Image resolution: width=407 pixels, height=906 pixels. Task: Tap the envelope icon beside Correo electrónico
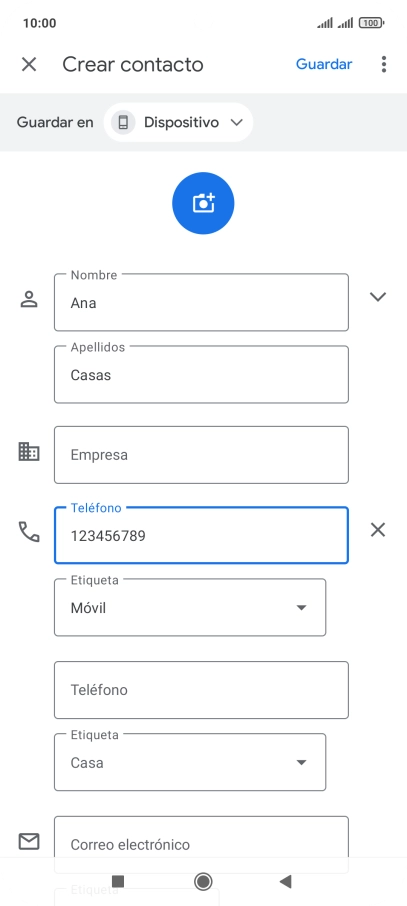29,842
